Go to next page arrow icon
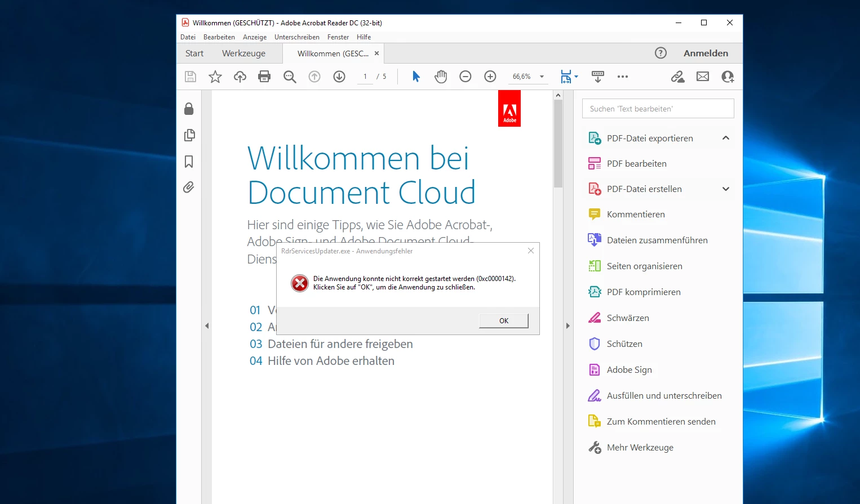 coord(339,77)
